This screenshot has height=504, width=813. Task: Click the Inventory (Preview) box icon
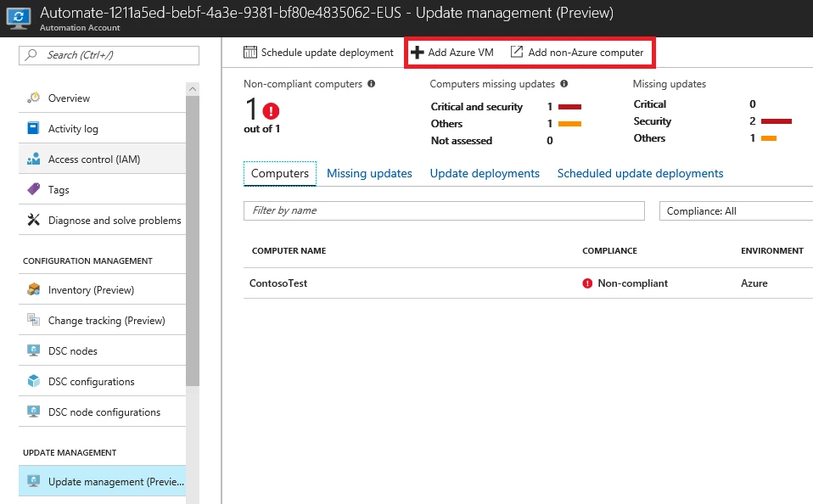coord(34,288)
